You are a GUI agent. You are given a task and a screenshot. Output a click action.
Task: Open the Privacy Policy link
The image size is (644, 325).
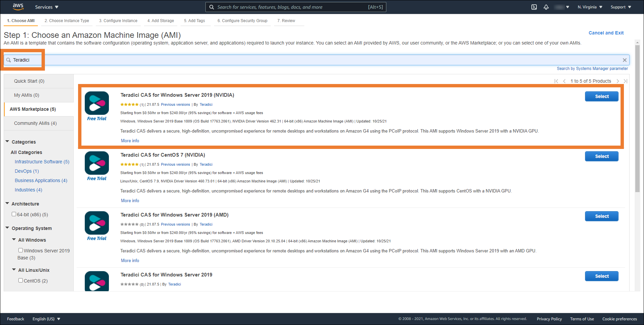[x=549, y=319]
